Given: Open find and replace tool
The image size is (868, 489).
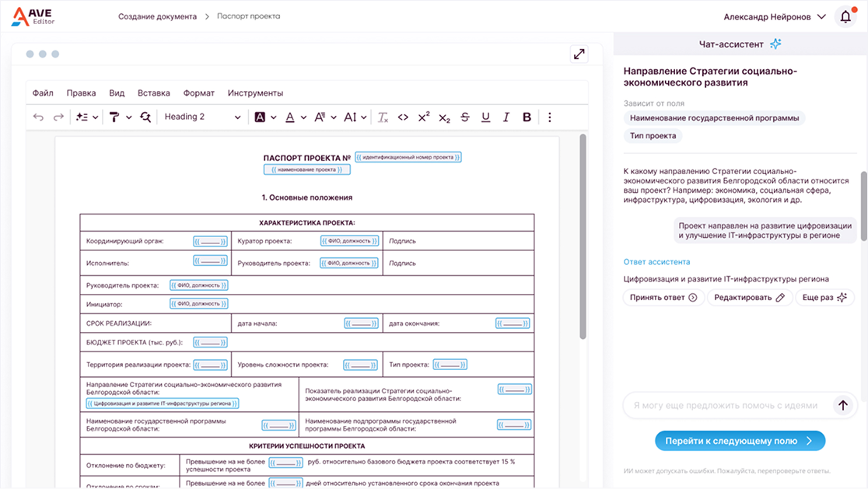Looking at the screenshot, I should click(145, 117).
